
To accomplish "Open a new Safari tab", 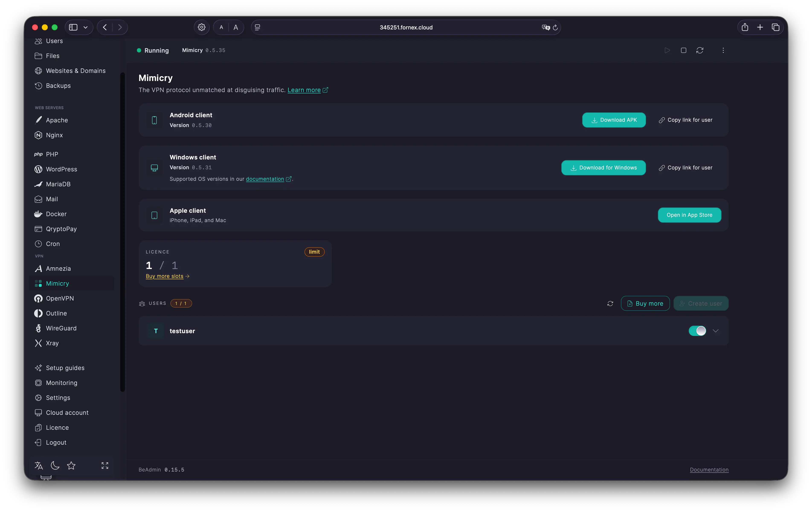I will point(760,27).
